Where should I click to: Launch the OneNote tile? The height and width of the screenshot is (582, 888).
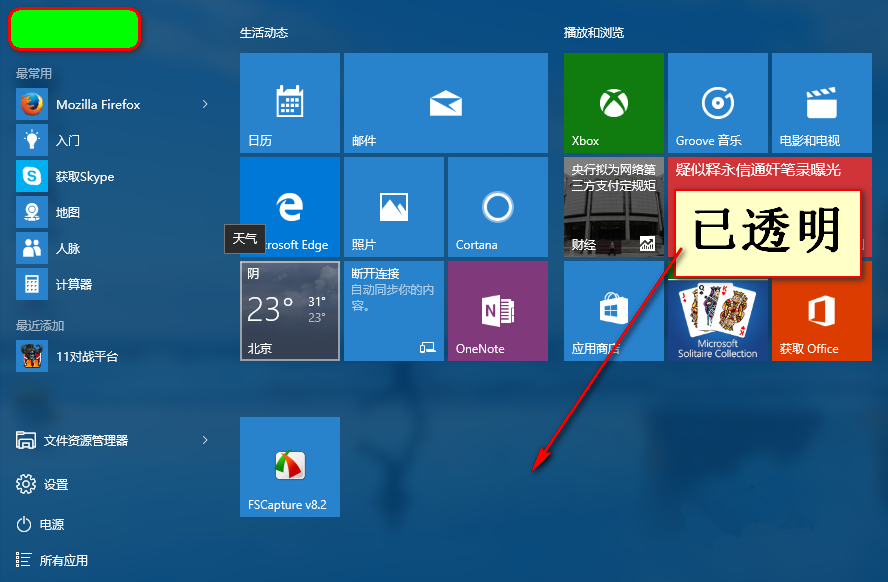point(498,311)
